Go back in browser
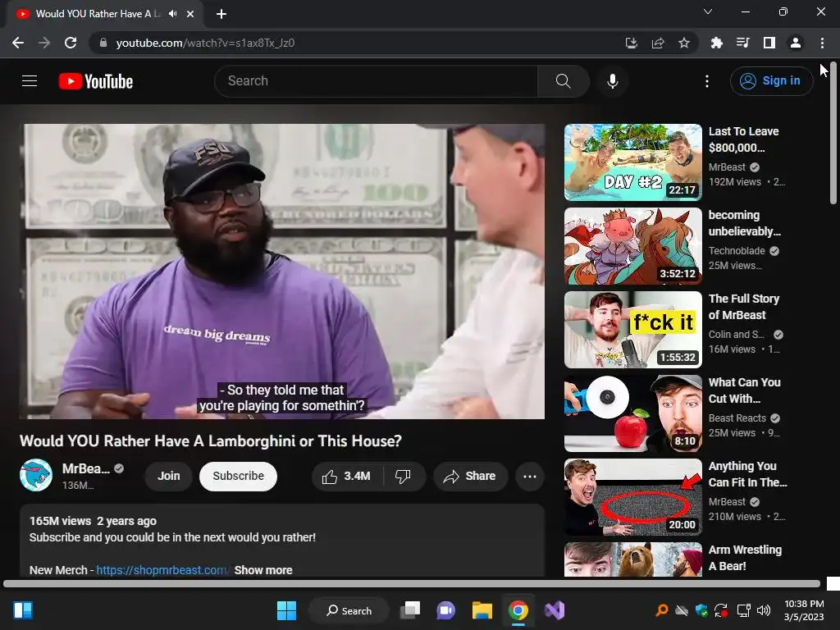 coord(18,43)
